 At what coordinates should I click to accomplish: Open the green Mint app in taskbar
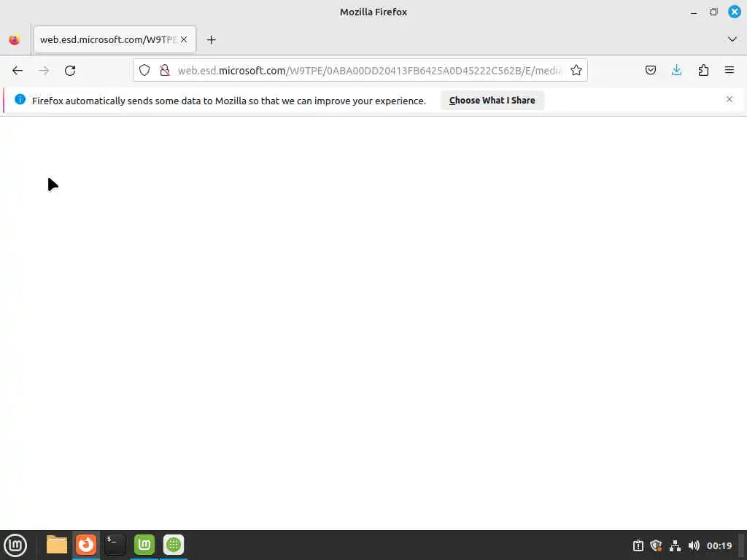144,545
